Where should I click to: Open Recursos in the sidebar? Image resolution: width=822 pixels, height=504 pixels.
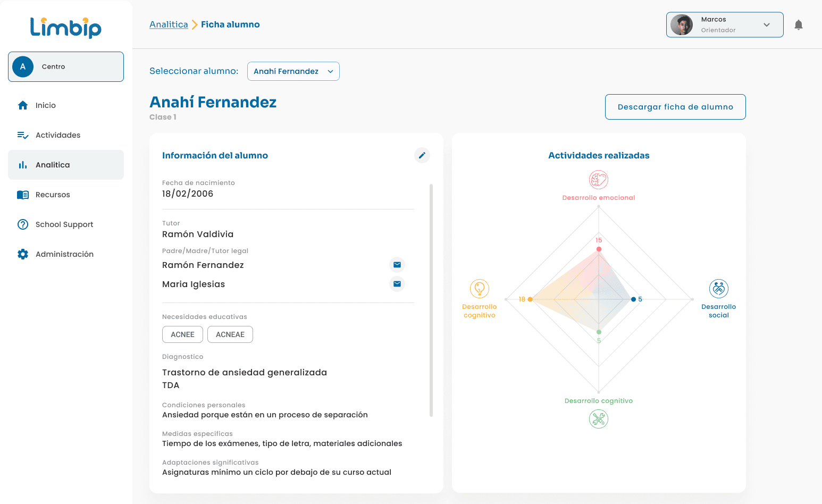tap(53, 195)
